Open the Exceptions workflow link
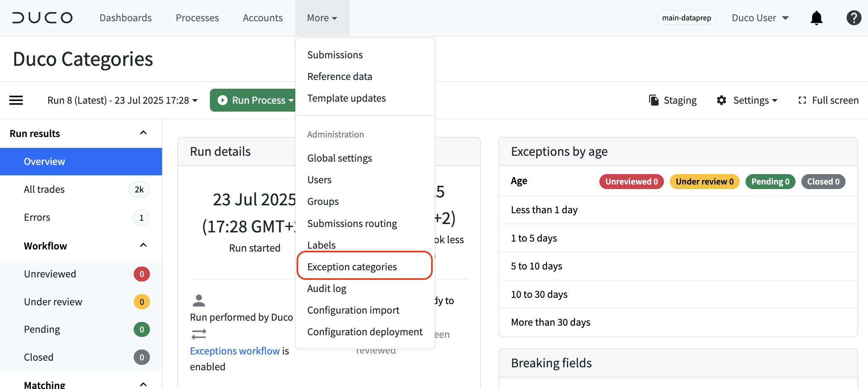This screenshot has width=868, height=389. (235, 351)
